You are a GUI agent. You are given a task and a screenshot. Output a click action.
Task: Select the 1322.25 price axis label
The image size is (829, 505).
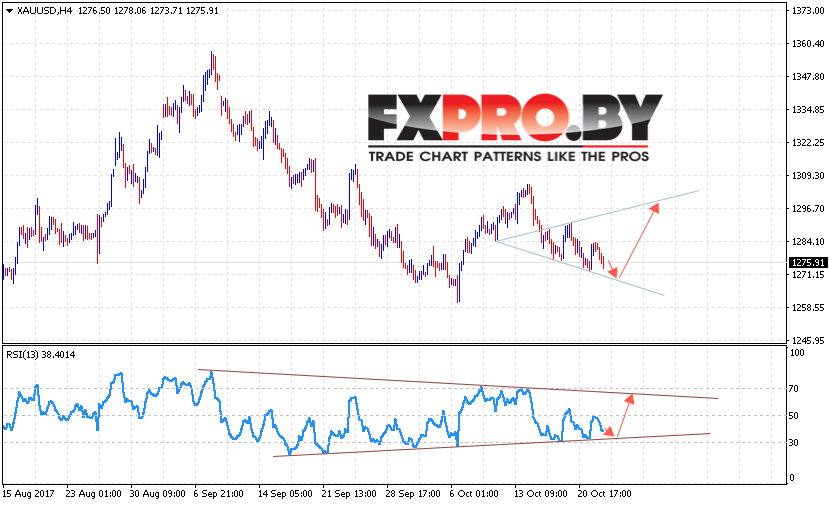[808, 142]
